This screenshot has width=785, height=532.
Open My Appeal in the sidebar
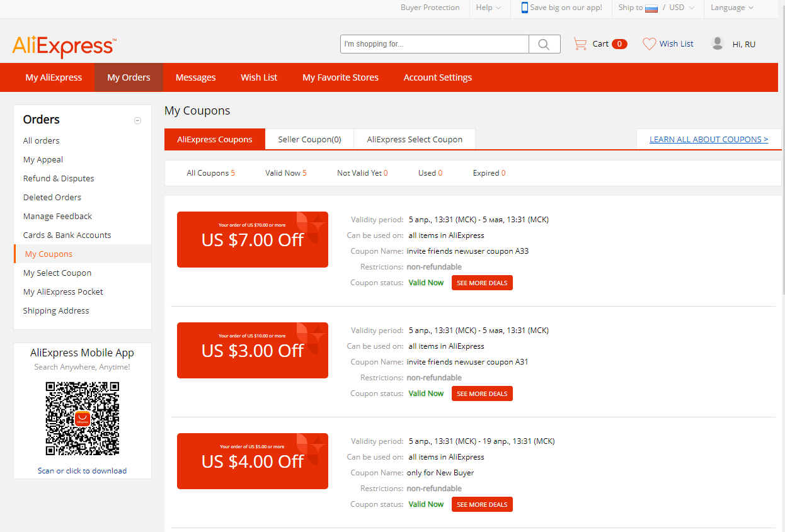point(43,159)
